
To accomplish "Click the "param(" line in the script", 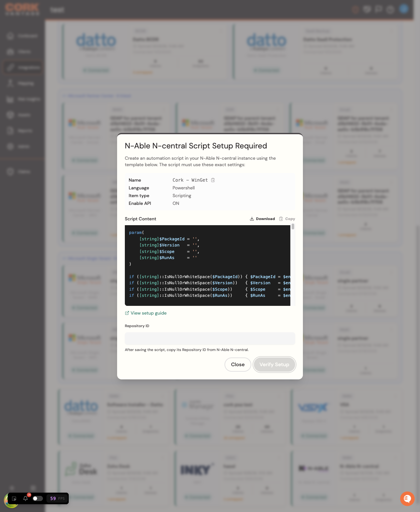I will point(136,233).
